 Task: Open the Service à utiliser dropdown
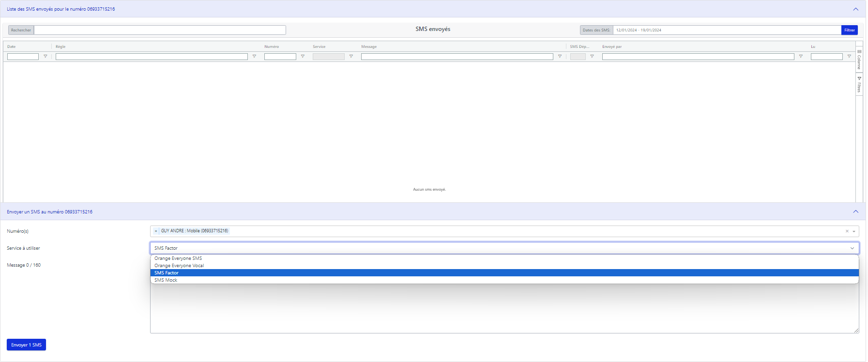click(504, 248)
